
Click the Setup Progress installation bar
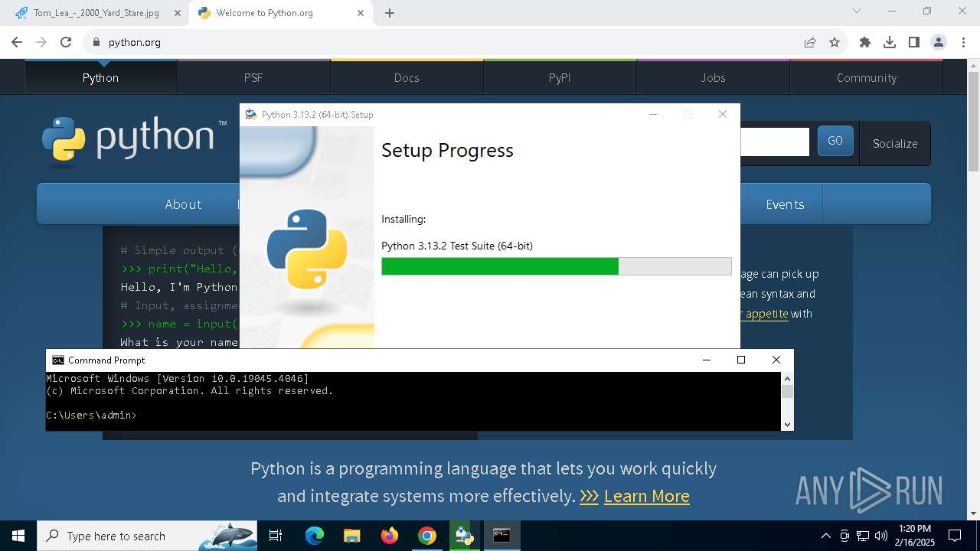(557, 266)
